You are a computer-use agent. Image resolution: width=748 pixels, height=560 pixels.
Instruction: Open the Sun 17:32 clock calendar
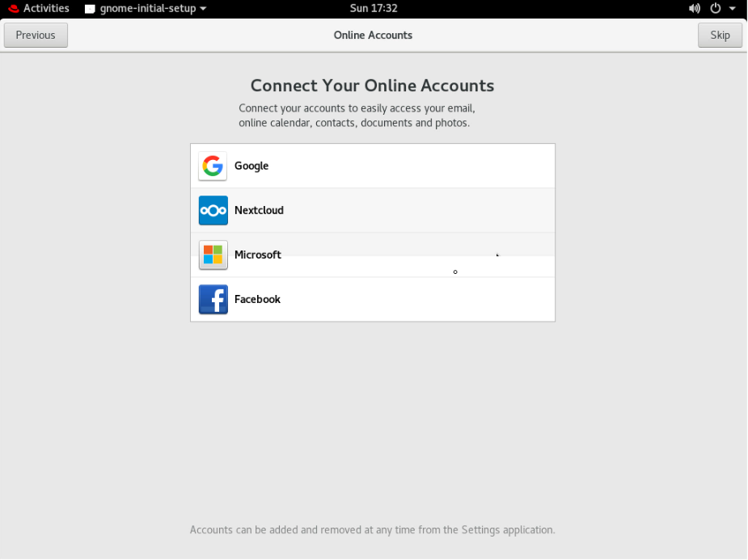coord(374,8)
